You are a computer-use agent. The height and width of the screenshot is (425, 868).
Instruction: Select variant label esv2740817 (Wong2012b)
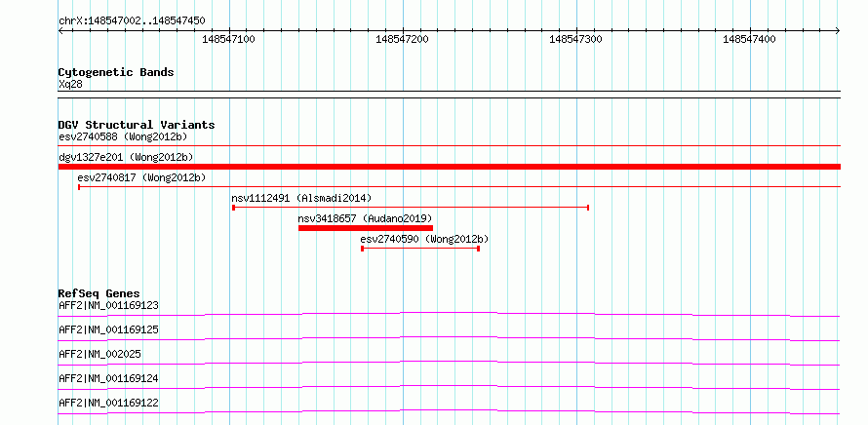(141, 177)
